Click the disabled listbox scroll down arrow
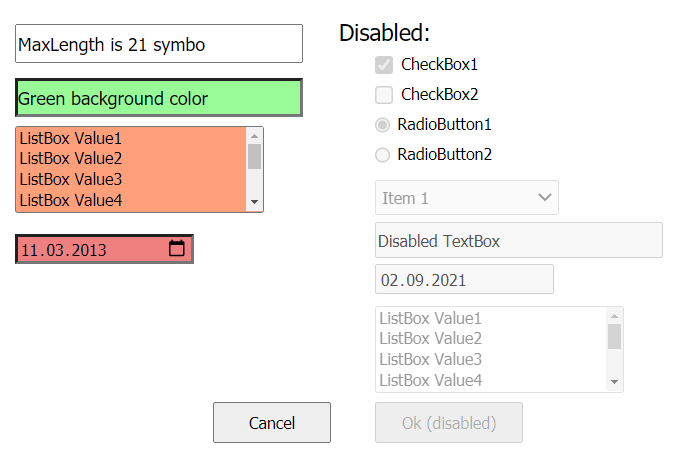Image resolution: width=682 pixels, height=451 pixels. pyautogui.click(x=614, y=383)
